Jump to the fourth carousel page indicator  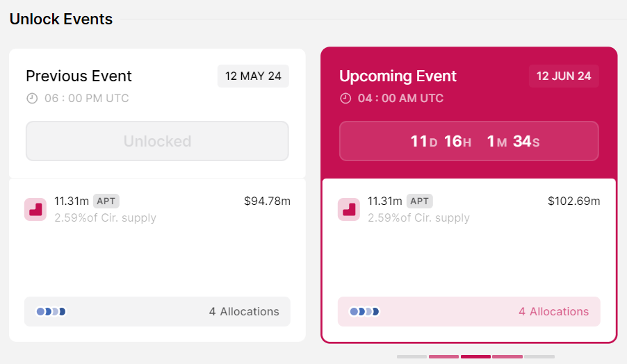[x=507, y=356]
